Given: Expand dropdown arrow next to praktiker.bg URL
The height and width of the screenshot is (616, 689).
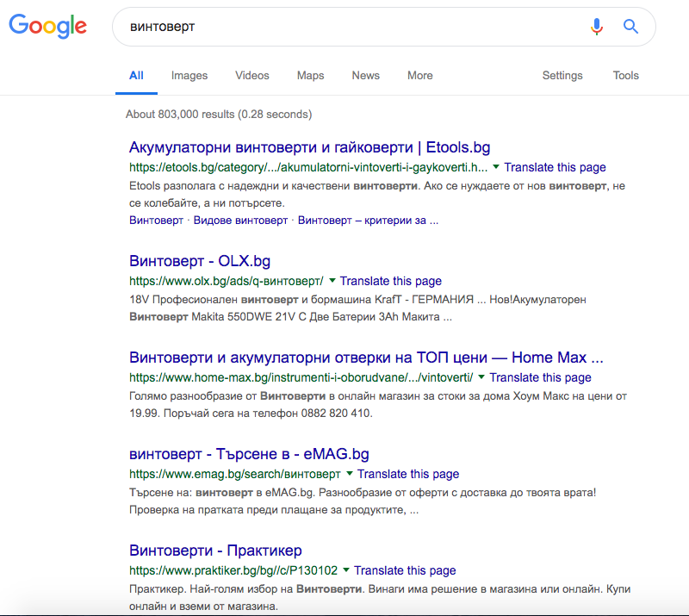Looking at the screenshot, I should pos(346,569).
